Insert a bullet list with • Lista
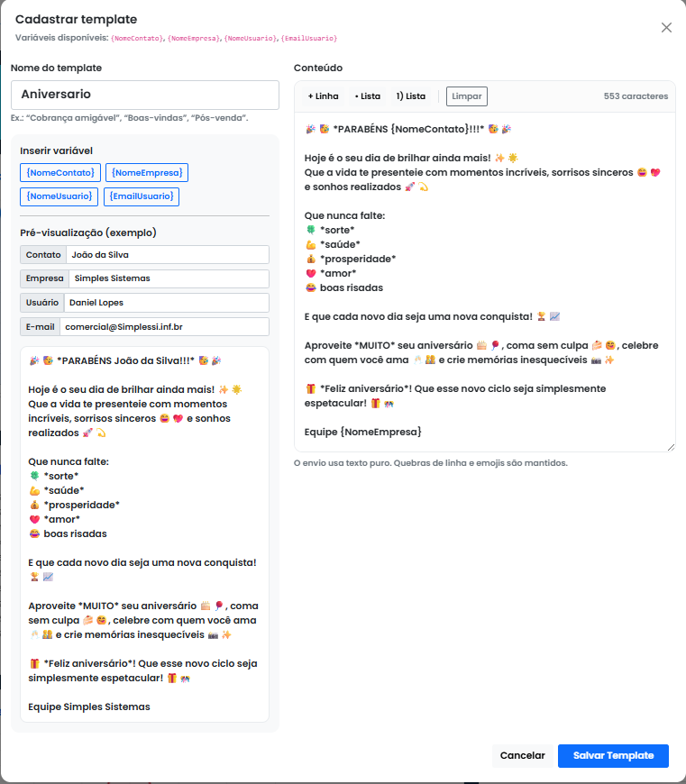This screenshot has height=784, width=686. tap(368, 96)
